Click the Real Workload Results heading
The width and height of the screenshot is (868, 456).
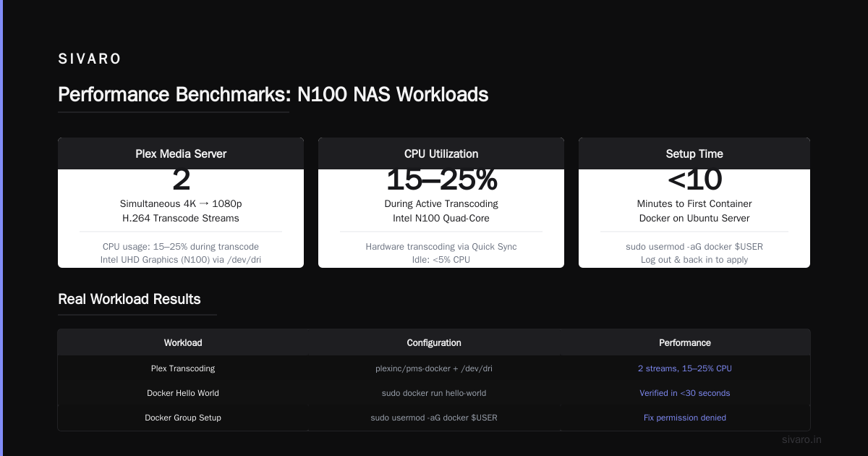click(129, 299)
